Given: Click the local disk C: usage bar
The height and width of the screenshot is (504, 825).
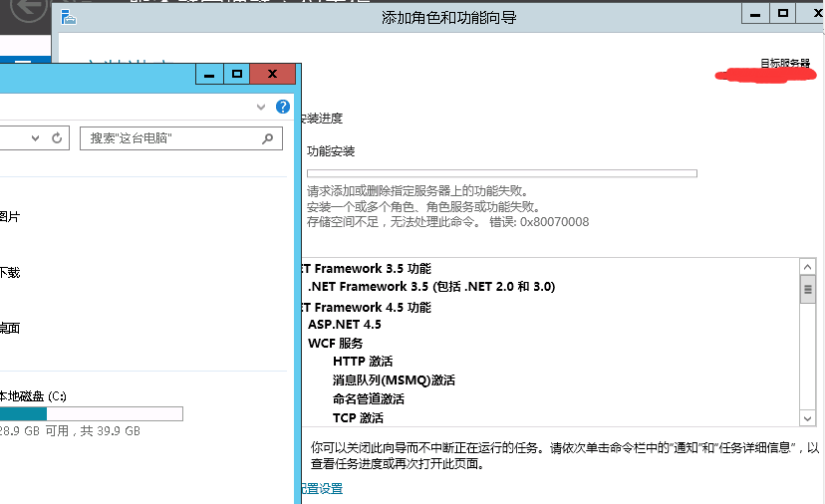Looking at the screenshot, I should point(91,414).
